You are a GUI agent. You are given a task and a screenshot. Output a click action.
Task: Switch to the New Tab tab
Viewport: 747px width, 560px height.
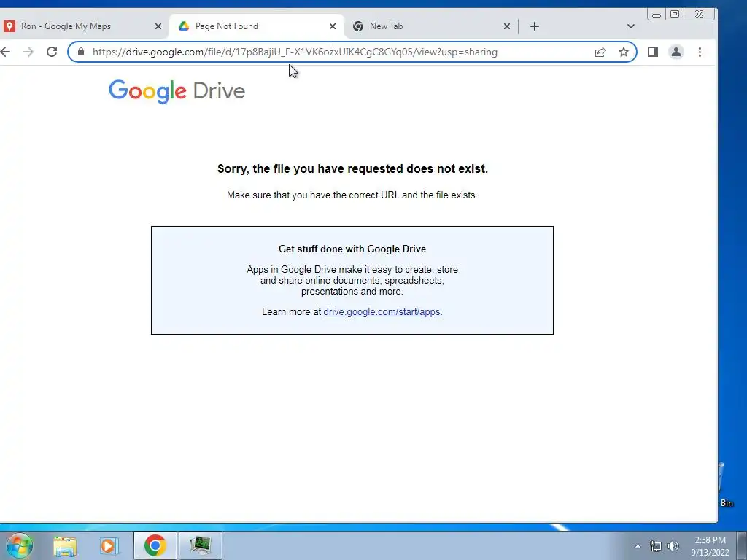pyautogui.click(x=431, y=26)
